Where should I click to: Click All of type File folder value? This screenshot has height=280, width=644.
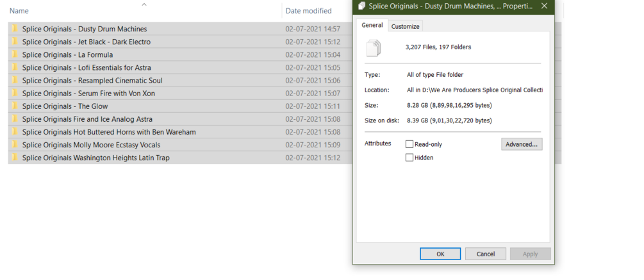435,75
